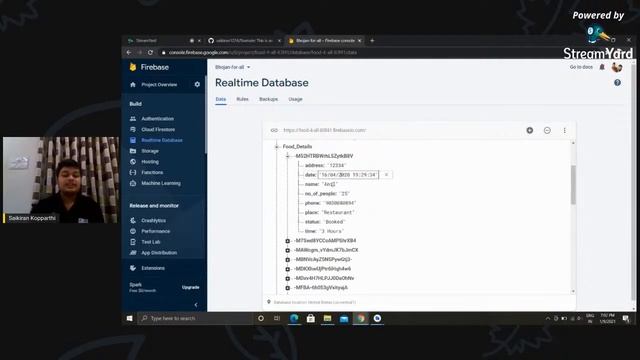Switch to the Rules tab
Viewport: 640px width, 360px height.
[x=242, y=99]
